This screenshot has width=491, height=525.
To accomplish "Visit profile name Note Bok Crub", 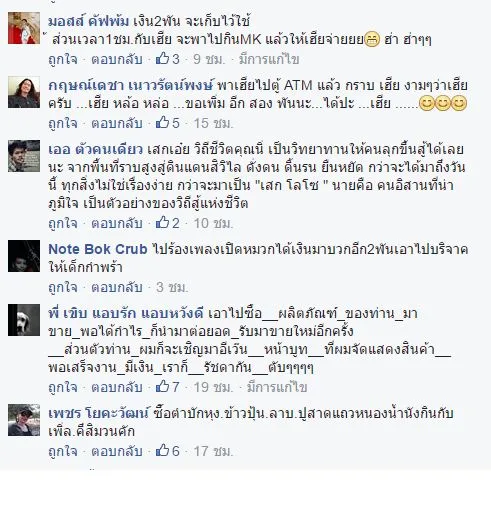I will [98, 249].
